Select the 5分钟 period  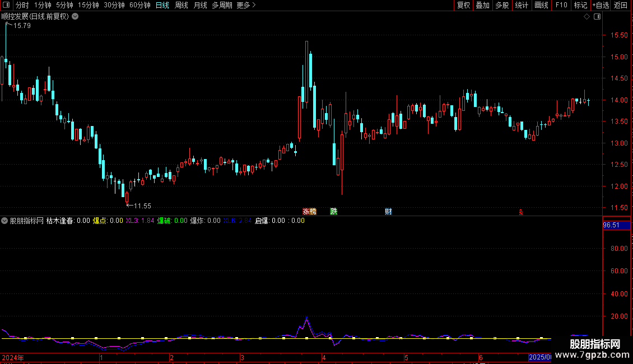click(x=64, y=5)
